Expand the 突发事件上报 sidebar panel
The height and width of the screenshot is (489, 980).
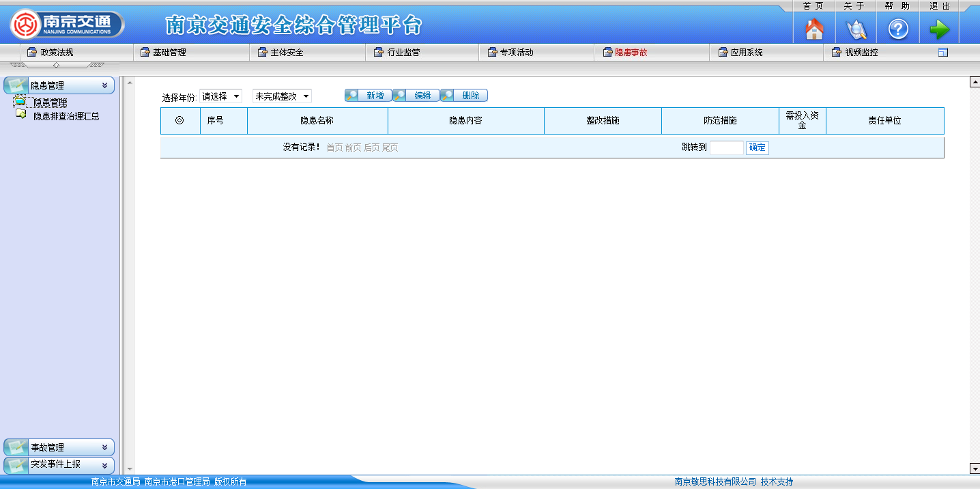104,465
